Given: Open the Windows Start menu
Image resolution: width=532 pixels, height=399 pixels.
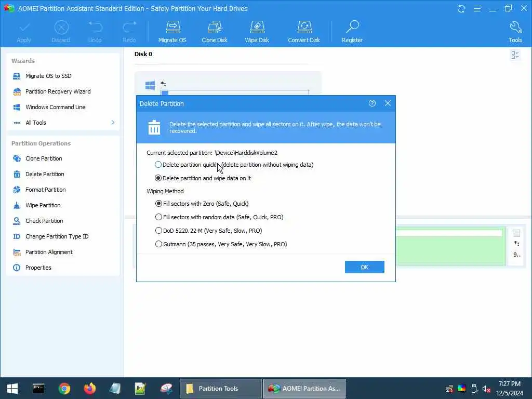Looking at the screenshot, I should tap(12, 389).
